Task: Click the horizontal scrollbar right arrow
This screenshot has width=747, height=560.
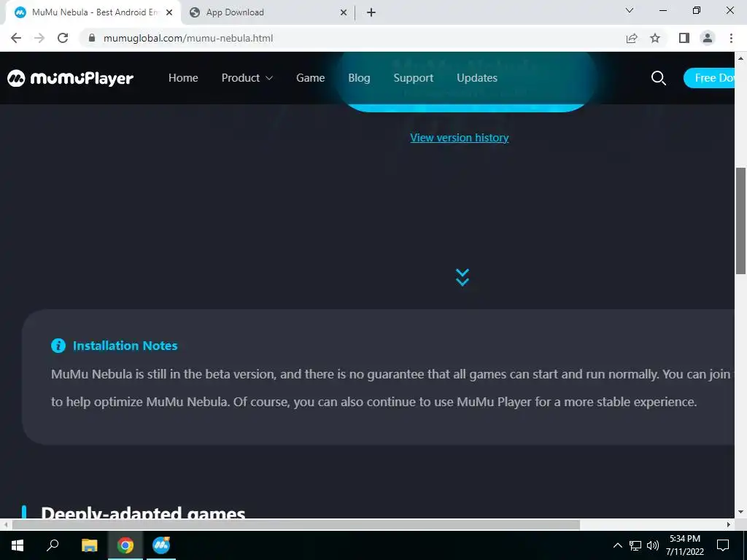Action: (729, 525)
